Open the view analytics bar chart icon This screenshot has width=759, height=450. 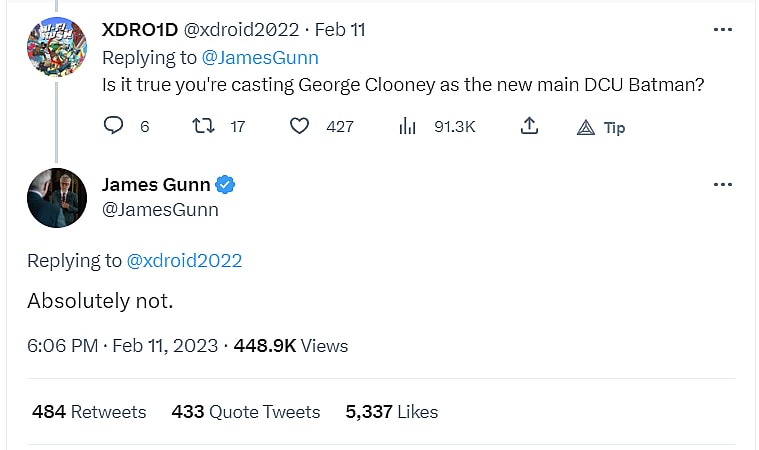407,126
